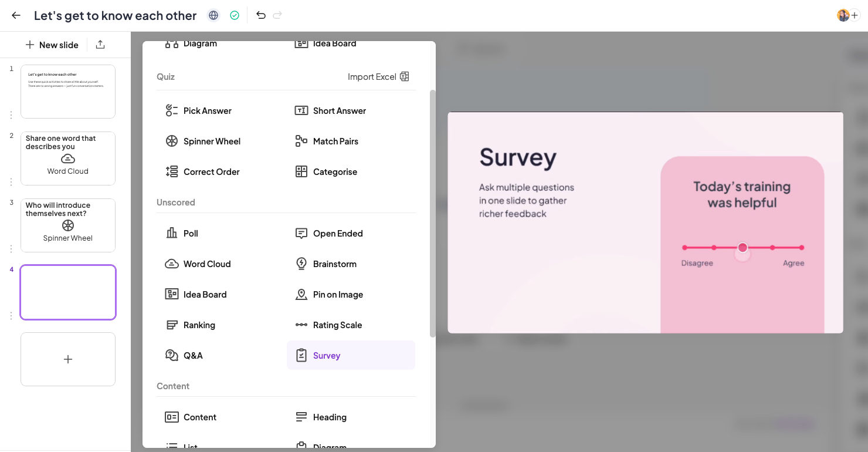This screenshot has height=452, width=868.
Task: Click the Idea Board icon under Unscored
Action: (x=172, y=294)
